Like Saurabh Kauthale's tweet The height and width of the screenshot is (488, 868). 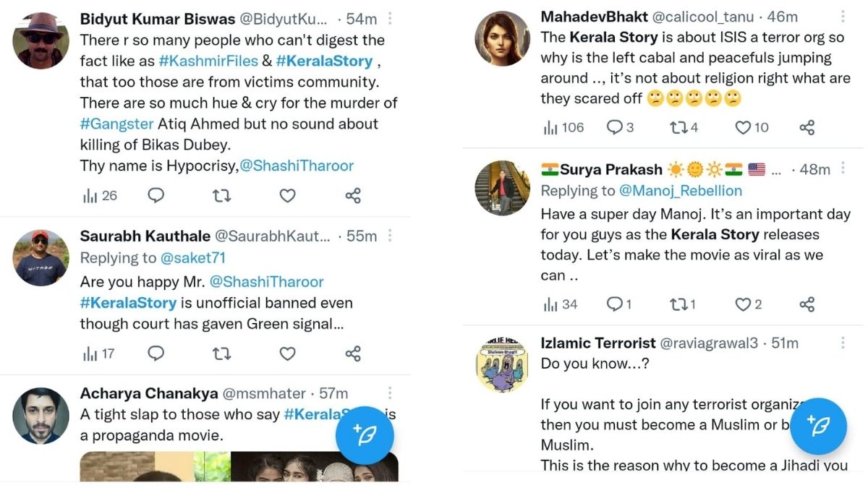[x=287, y=354]
